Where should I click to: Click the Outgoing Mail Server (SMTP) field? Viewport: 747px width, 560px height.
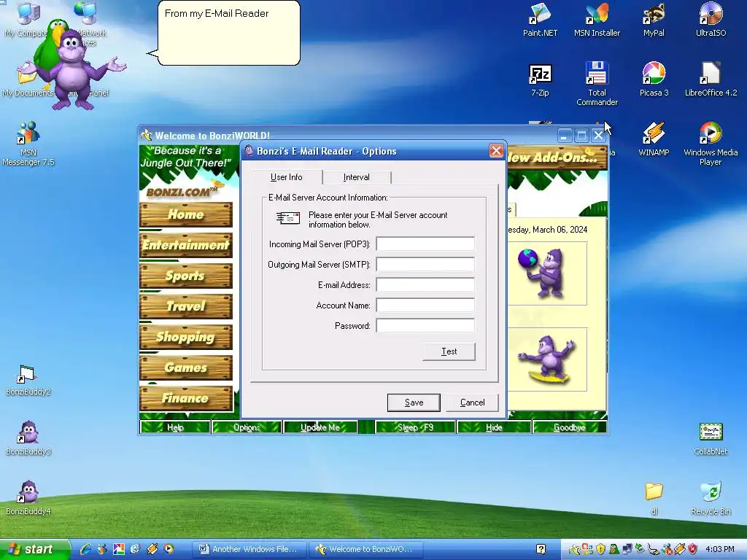(x=425, y=264)
